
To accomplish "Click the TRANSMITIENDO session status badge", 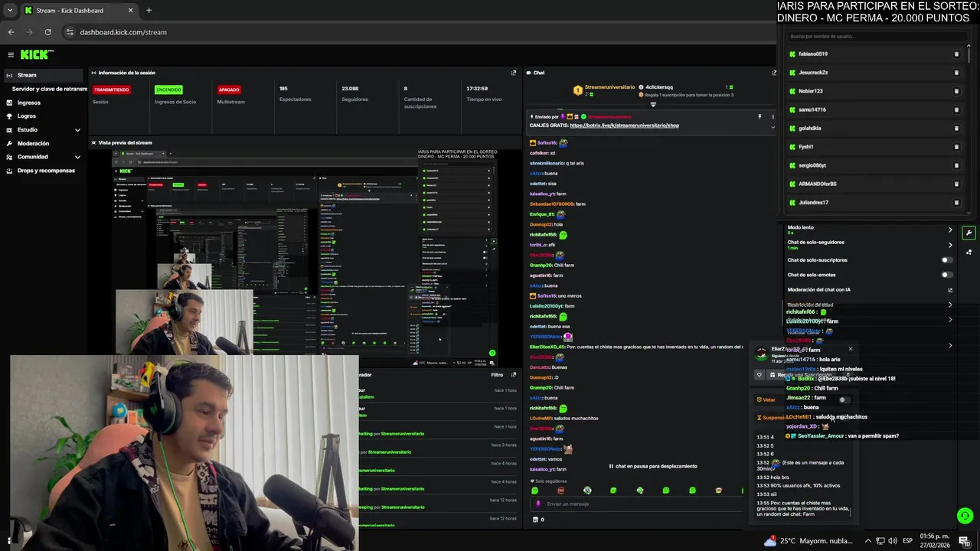I will (x=112, y=90).
